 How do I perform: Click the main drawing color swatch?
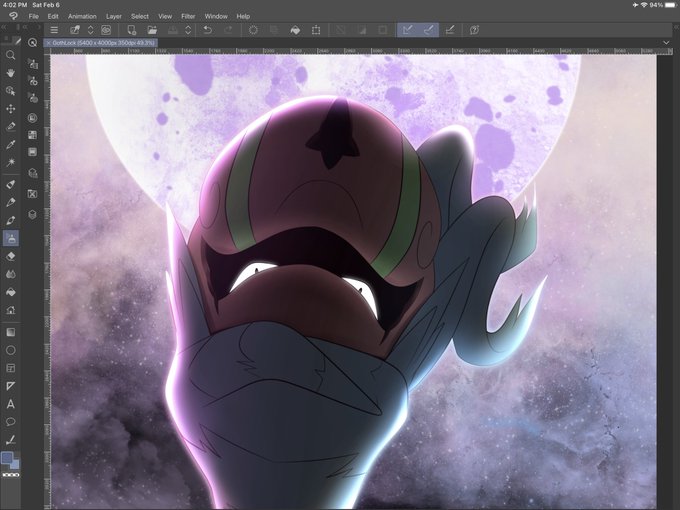click(x=7, y=458)
